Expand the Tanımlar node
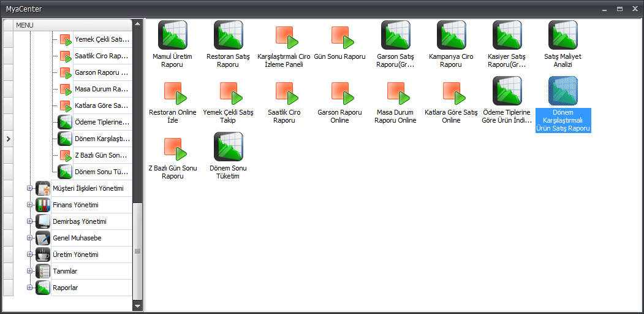The image size is (644, 314). pos(29,271)
